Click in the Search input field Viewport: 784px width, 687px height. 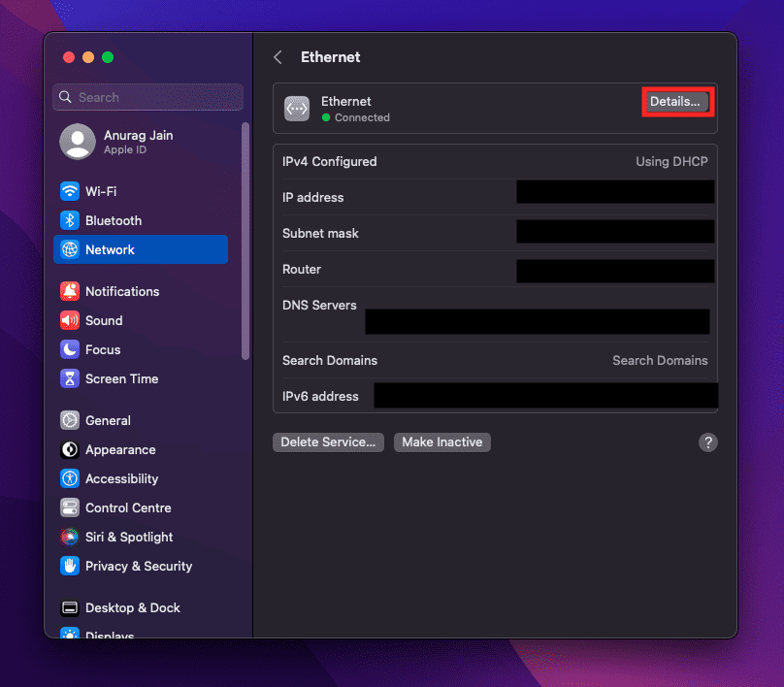(148, 97)
